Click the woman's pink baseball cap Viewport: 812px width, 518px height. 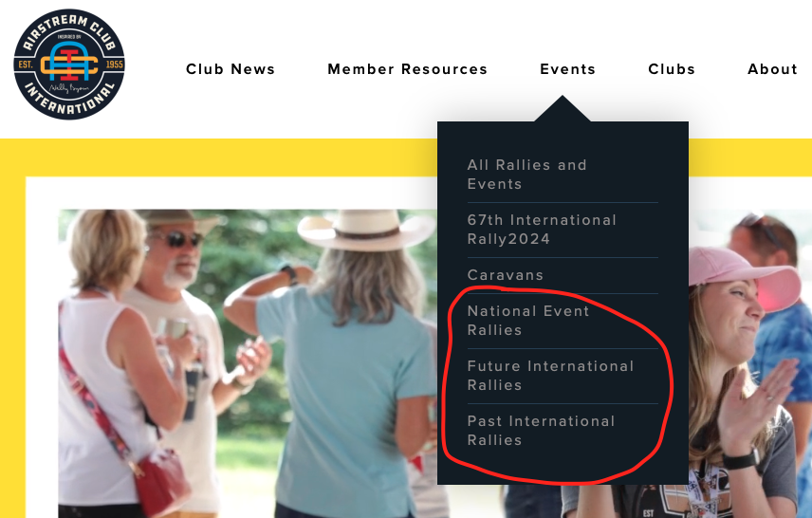pyautogui.click(x=743, y=277)
